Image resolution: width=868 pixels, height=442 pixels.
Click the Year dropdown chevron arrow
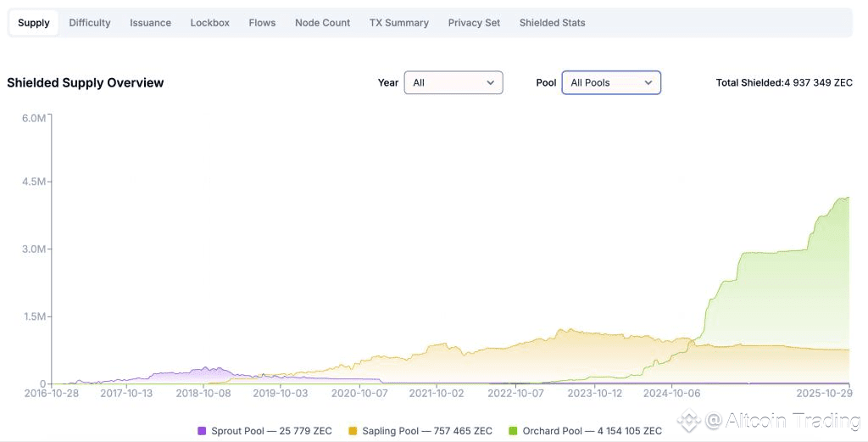pyautogui.click(x=490, y=82)
